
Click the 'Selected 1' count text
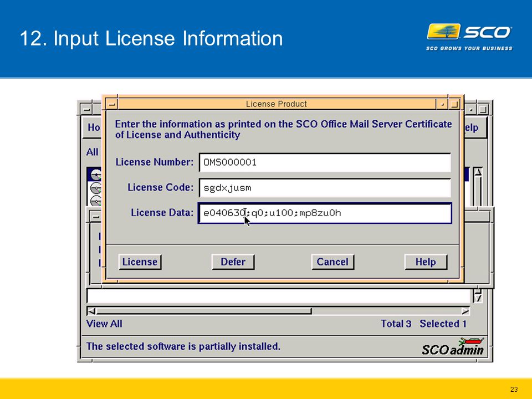(443, 324)
